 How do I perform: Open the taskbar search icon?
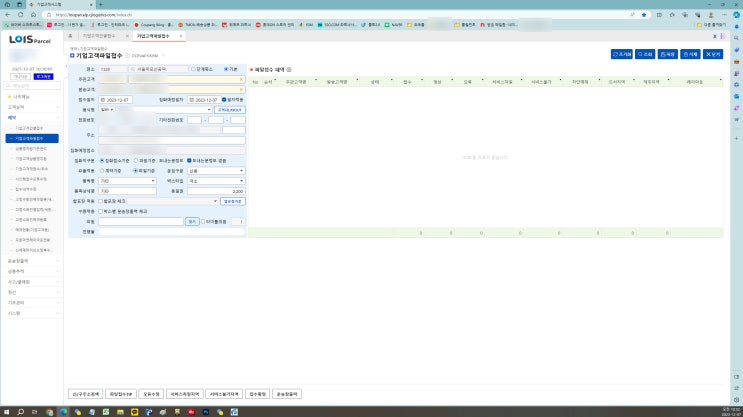pyautogui.click(x=20, y=412)
